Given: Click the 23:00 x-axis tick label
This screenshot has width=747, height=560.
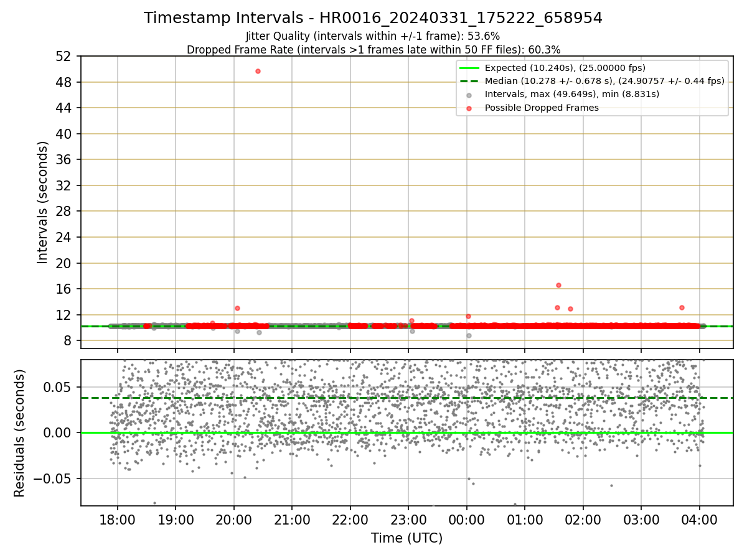Looking at the screenshot, I should 408,519.
